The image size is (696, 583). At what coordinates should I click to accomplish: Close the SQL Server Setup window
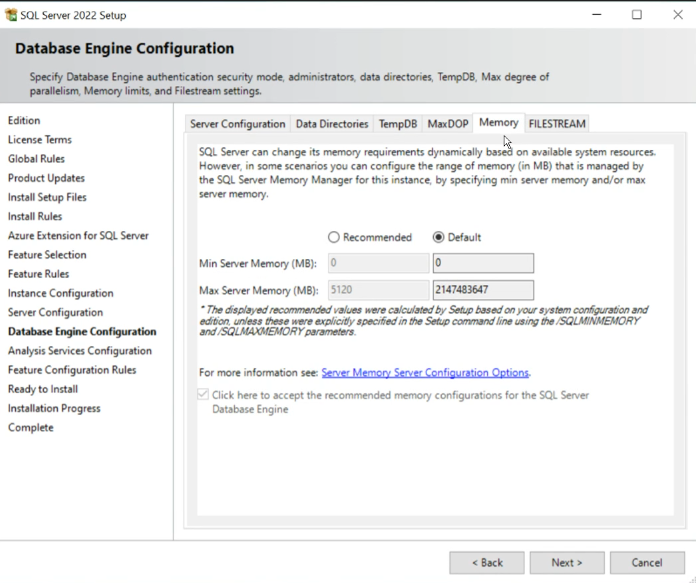[x=678, y=15]
